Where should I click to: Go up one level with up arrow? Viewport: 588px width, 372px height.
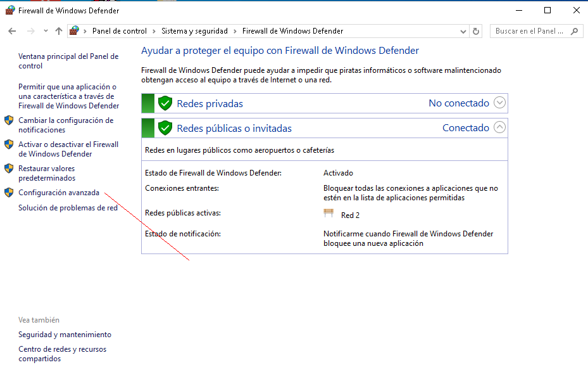(58, 31)
